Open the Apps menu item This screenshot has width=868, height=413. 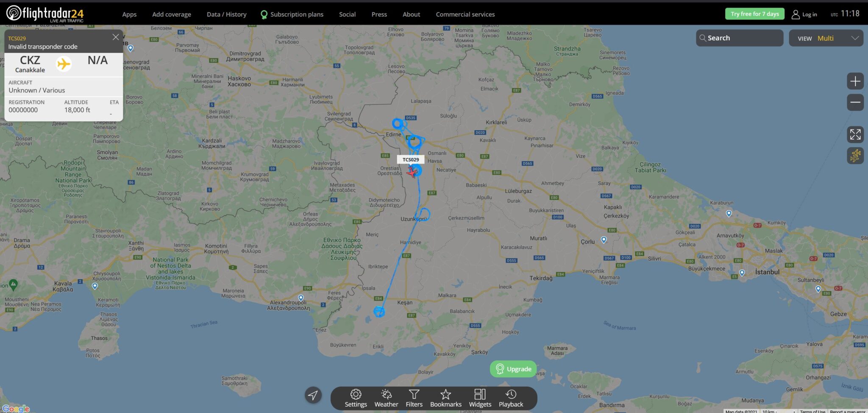coord(129,14)
